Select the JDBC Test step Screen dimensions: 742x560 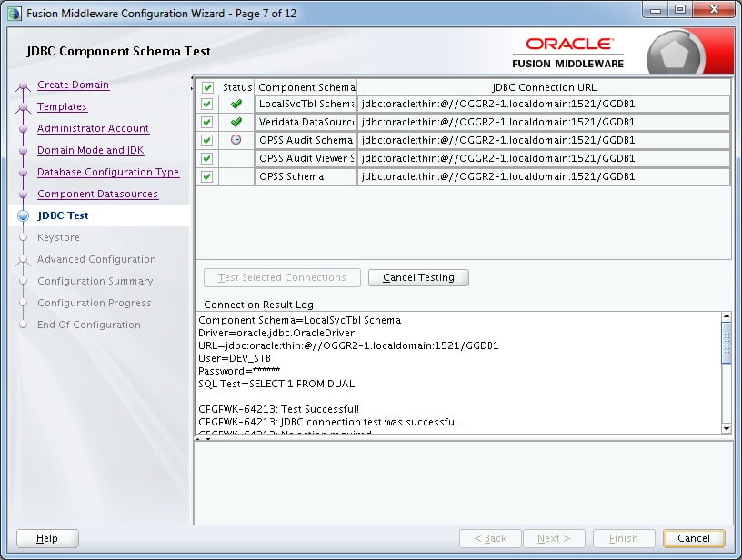coord(63,215)
